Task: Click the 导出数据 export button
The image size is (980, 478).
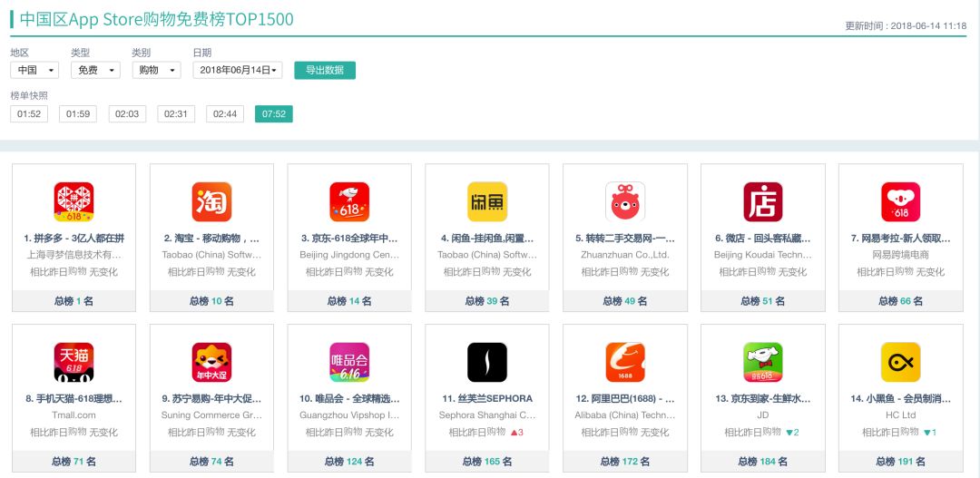Action: click(325, 70)
